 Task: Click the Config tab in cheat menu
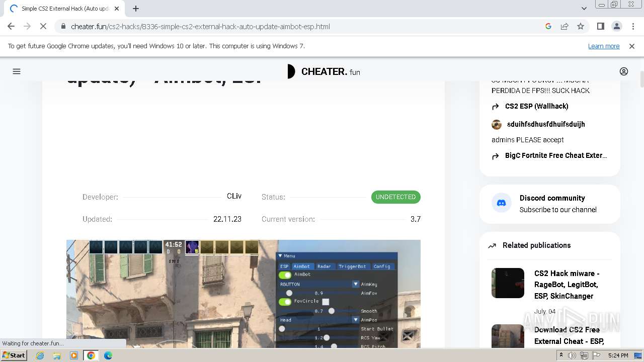(382, 266)
